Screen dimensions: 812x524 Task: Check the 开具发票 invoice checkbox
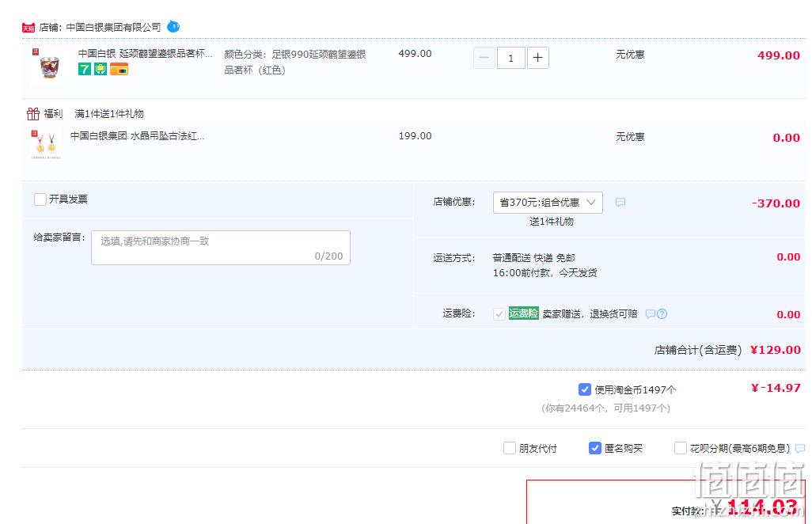(40, 199)
